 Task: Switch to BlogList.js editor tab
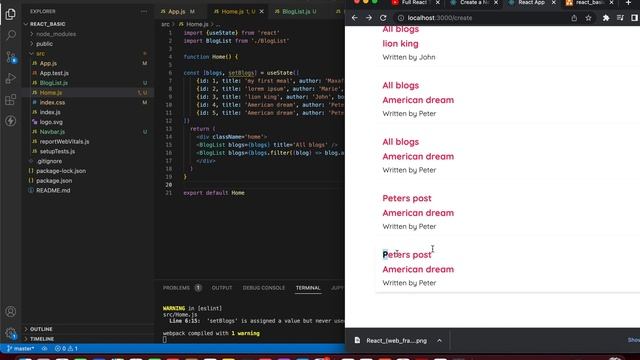(x=296, y=11)
